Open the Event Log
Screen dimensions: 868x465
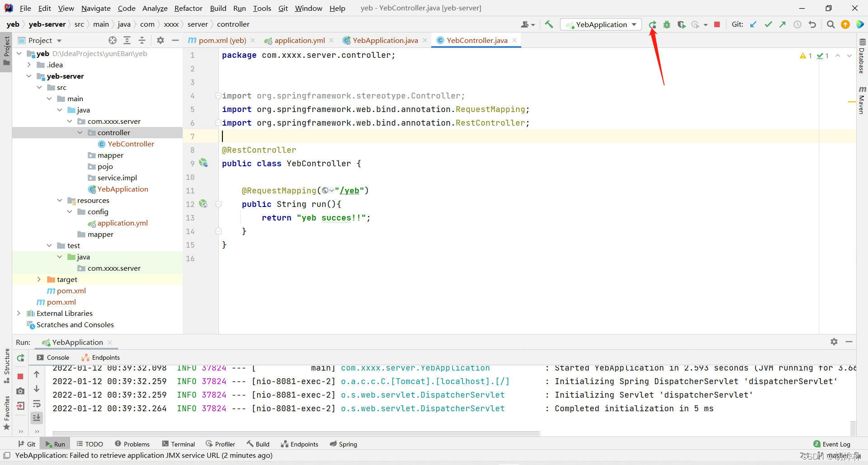click(x=832, y=444)
